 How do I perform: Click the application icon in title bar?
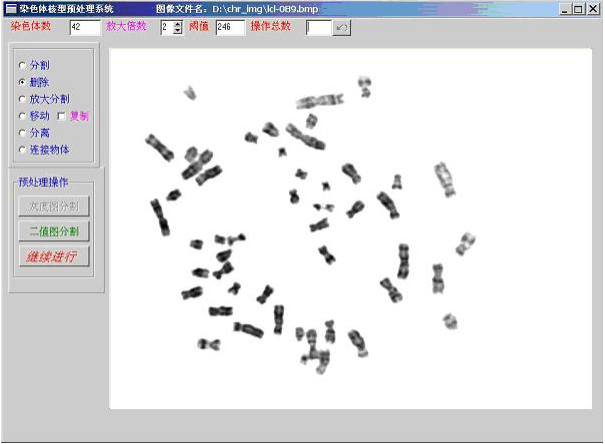pyautogui.click(x=9, y=8)
